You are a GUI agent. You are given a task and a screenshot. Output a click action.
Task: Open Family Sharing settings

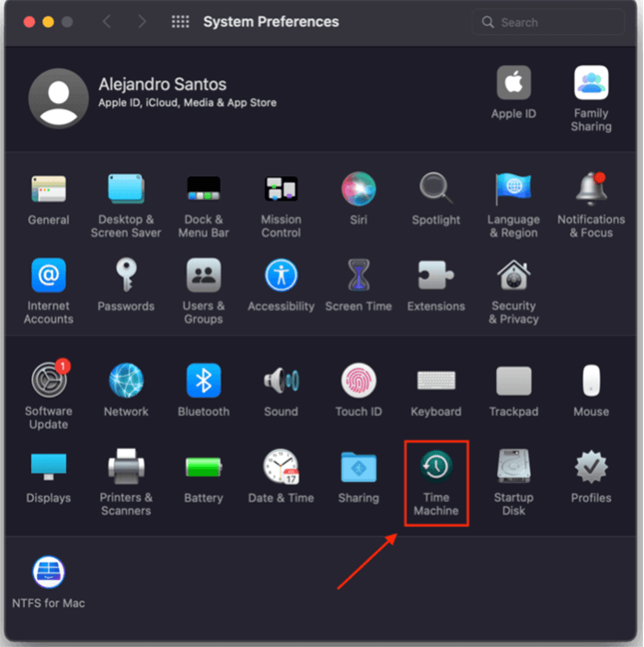coord(591,84)
